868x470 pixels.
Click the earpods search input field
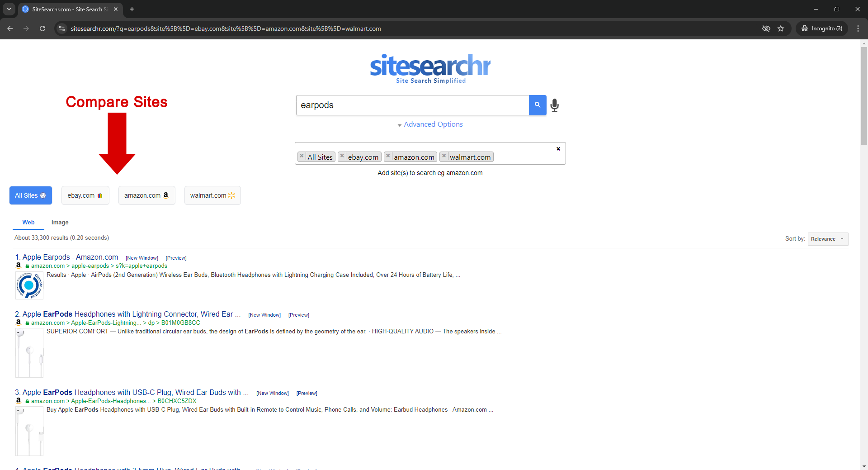pyautogui.click(x=412, y=105)
